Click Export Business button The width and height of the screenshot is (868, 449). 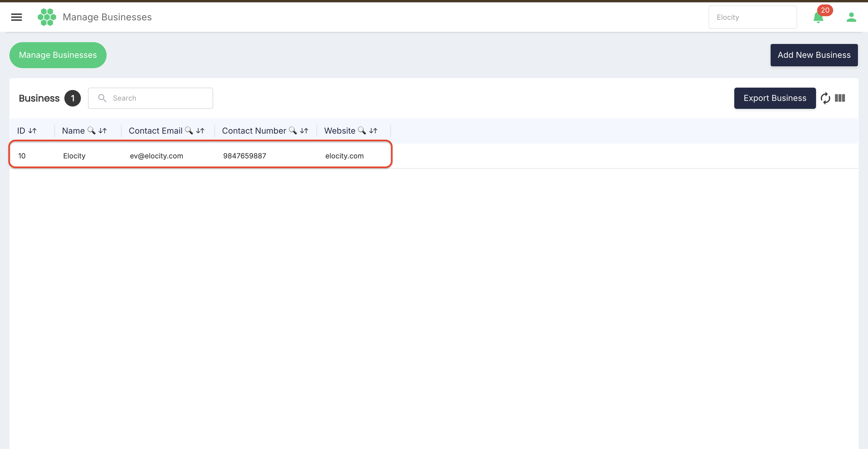[775, 98]
